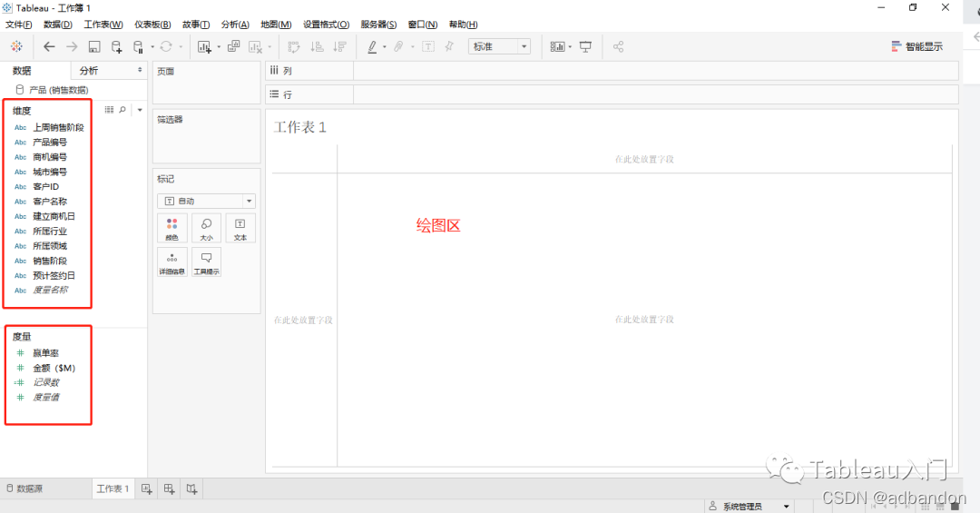This screenshot has height=513, width=980.
Task: Click the swap rows and columns icon
Action: tap(294, 46)
